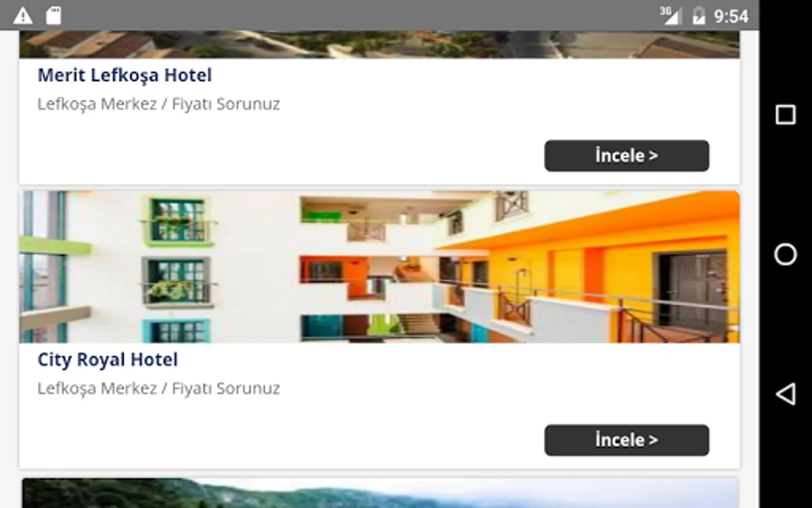This screenshot has width=812, height=508.
Task: Open recent apps square icon
Action: coord(785,115)
